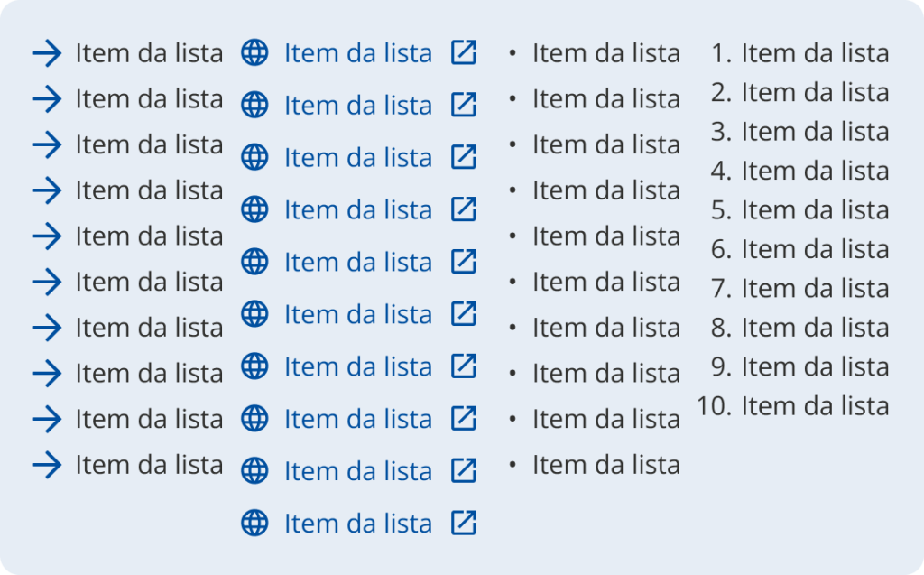The height and width of the screenshot is (575, 924).
Task: Click the arrow icon of the last arrow-list item
Action: pos(47,465)
